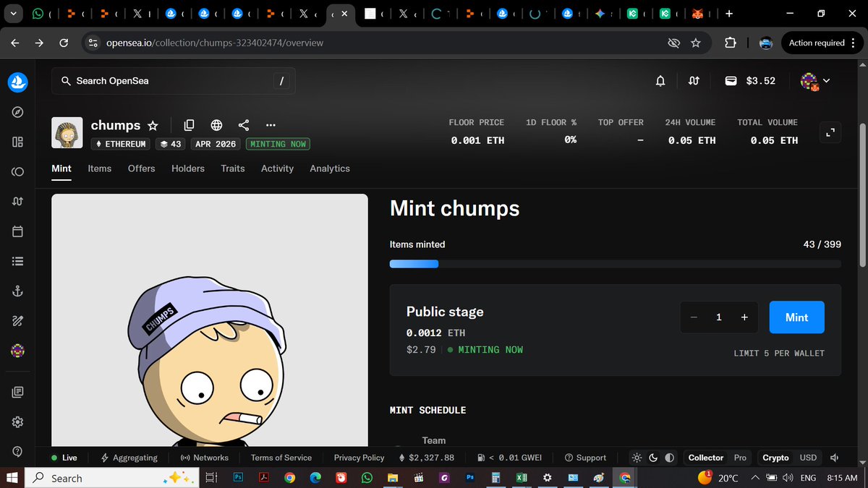868x488 pixels.
Task: Copy the chumps collection address
Action: tap(189, 124)
